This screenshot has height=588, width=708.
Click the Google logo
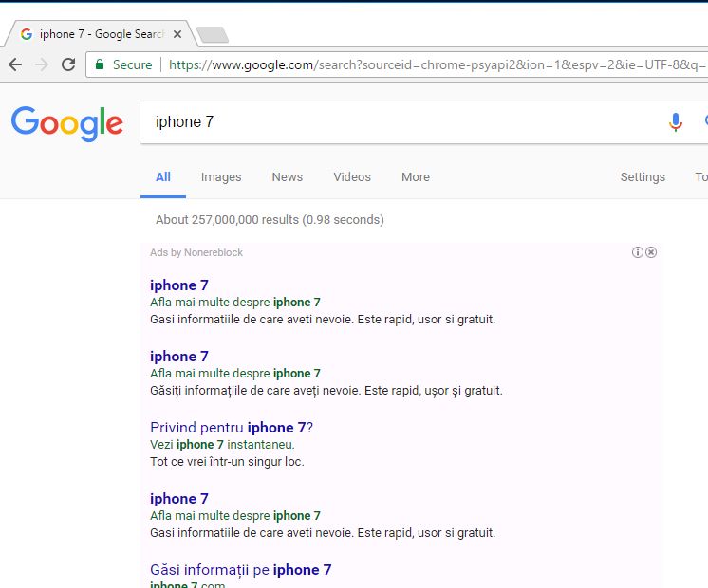pos(67,123)
